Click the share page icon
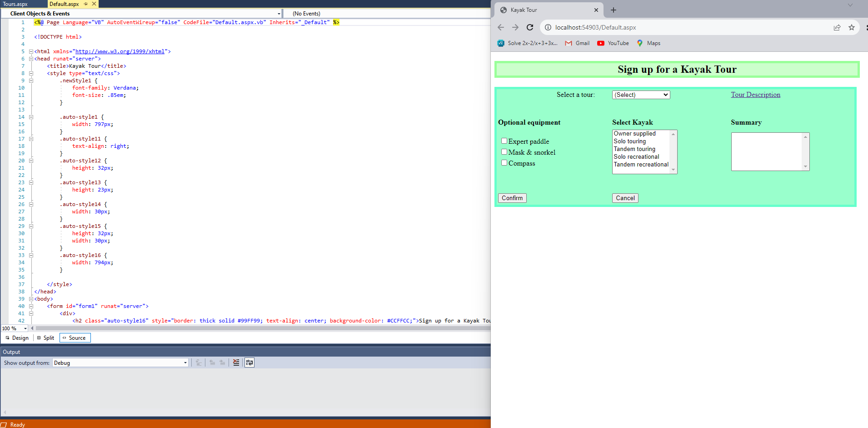Image resolution: width=868 pixels, height=428 pixels. pyautogui.click(x=837, y=27)
